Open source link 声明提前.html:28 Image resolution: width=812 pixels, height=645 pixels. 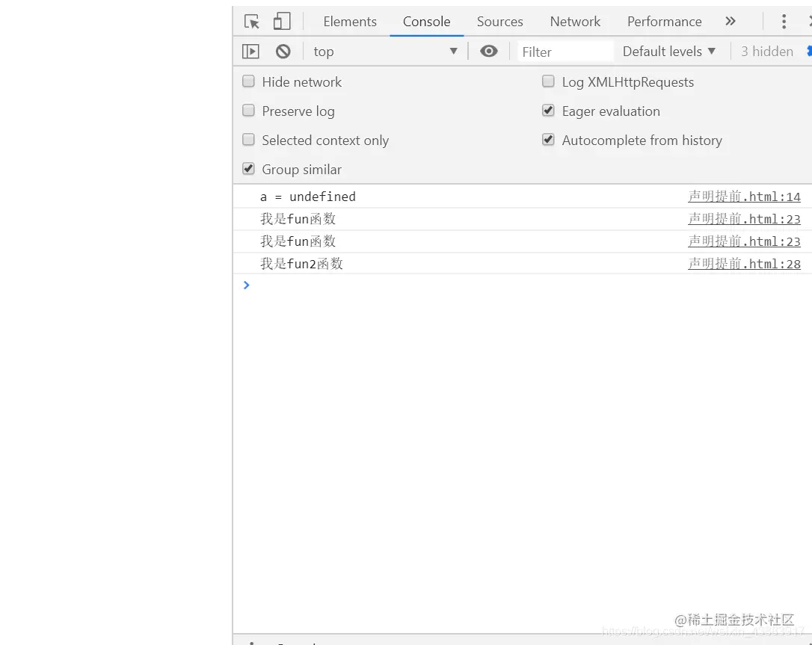click(x=744, y=264)
